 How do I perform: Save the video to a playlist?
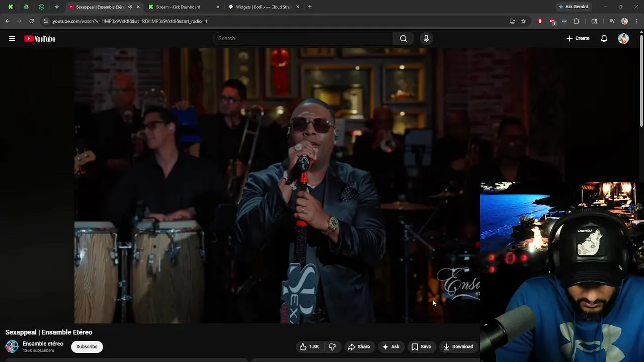tap(421, 347)
